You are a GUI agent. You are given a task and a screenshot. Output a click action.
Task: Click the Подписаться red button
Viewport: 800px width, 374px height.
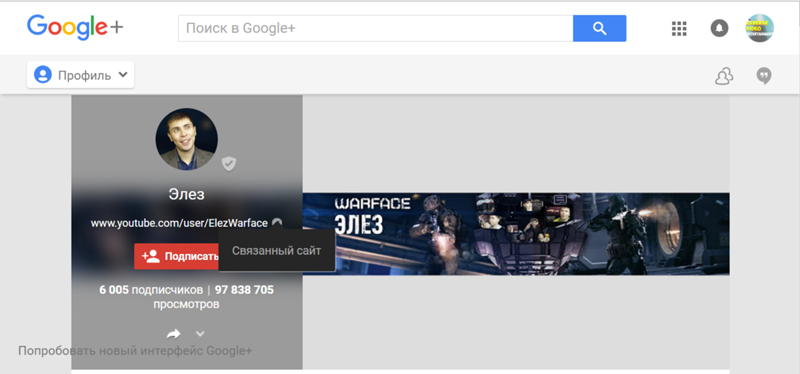177,256
